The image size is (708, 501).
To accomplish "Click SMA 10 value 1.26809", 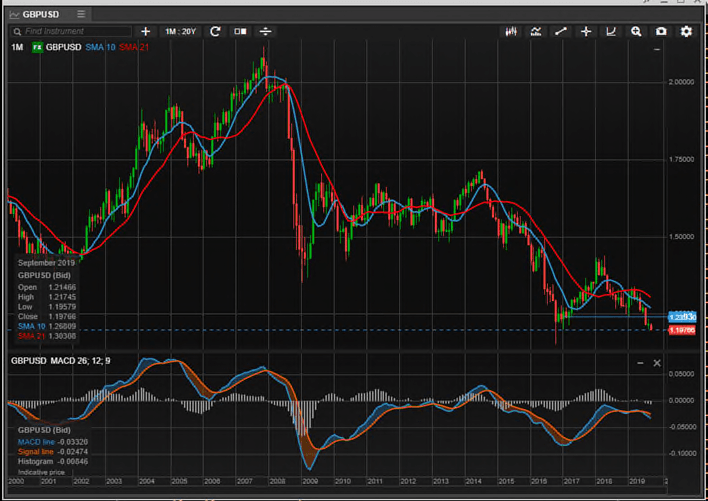I will coord(62,326).
